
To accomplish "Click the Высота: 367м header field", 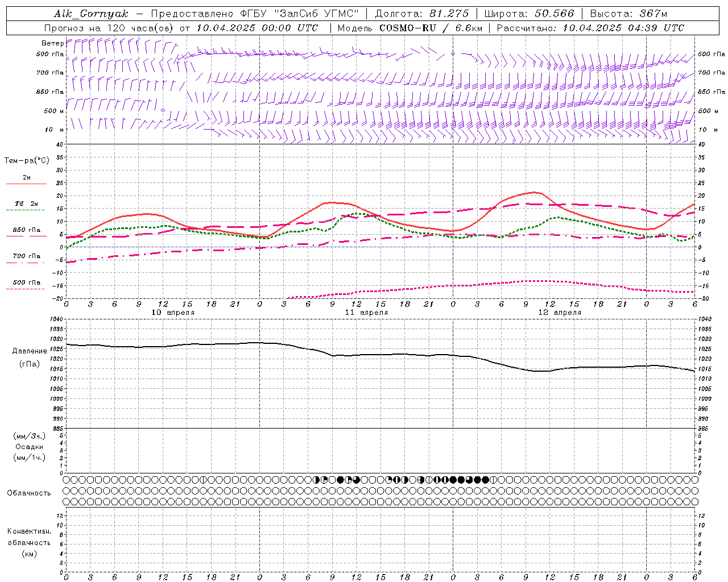I will [x=628, y=14].
